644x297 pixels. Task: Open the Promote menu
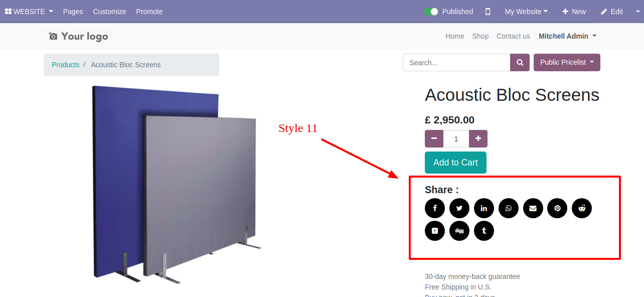(x=149, y=12)
